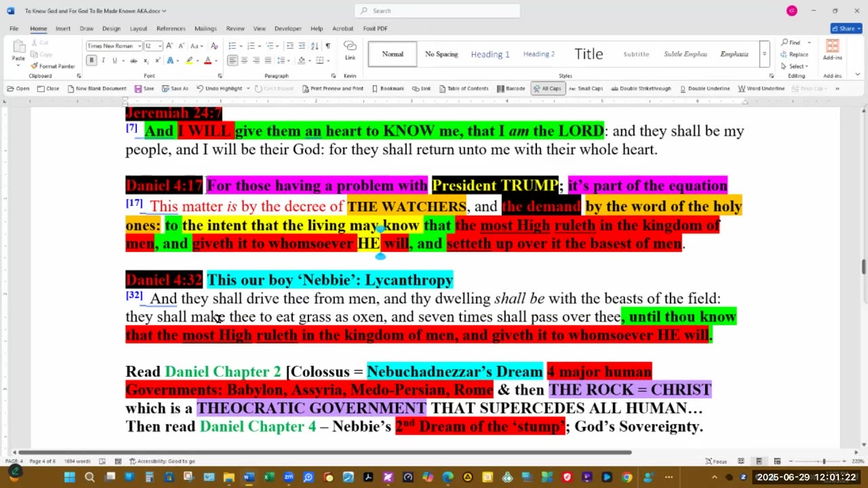This screenshot has height=488, width=868.
Task: Increase paragraph indent
Action: coord(302,45)
